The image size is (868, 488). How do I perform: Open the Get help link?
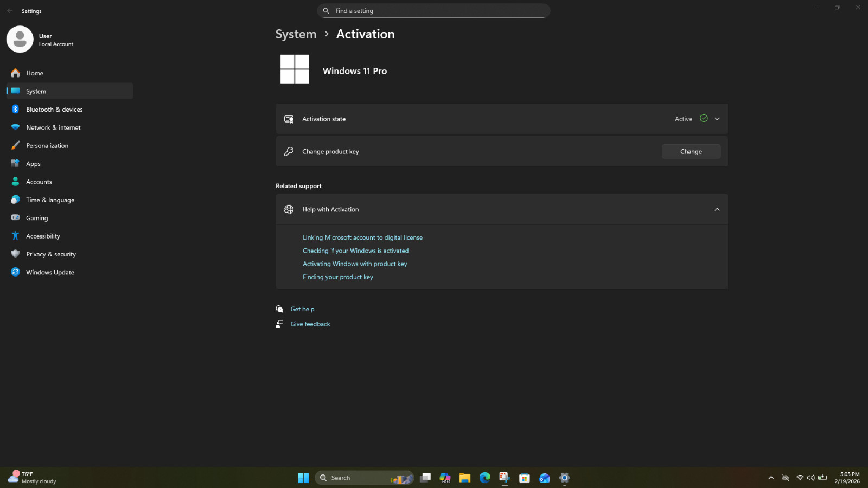(302, 309)
